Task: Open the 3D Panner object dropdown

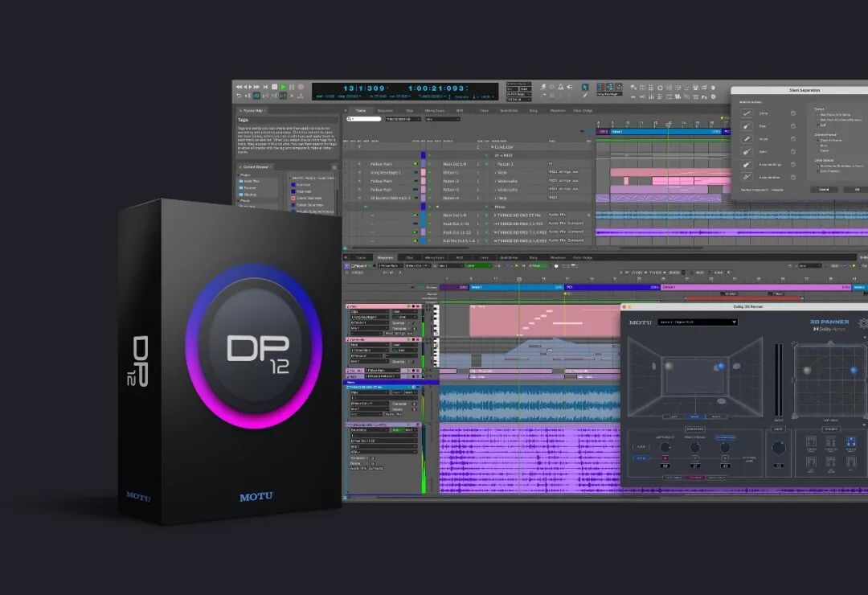Action: [x=698, y=322]
